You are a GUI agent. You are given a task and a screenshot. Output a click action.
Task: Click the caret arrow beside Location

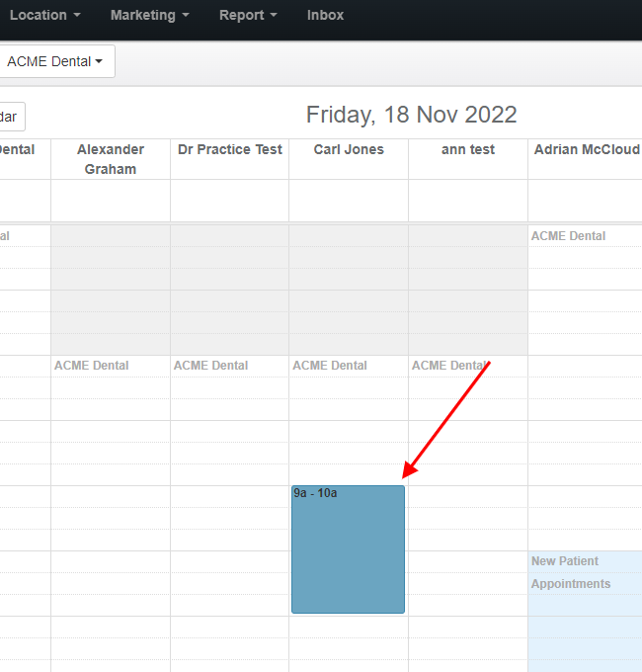(77, 15)
